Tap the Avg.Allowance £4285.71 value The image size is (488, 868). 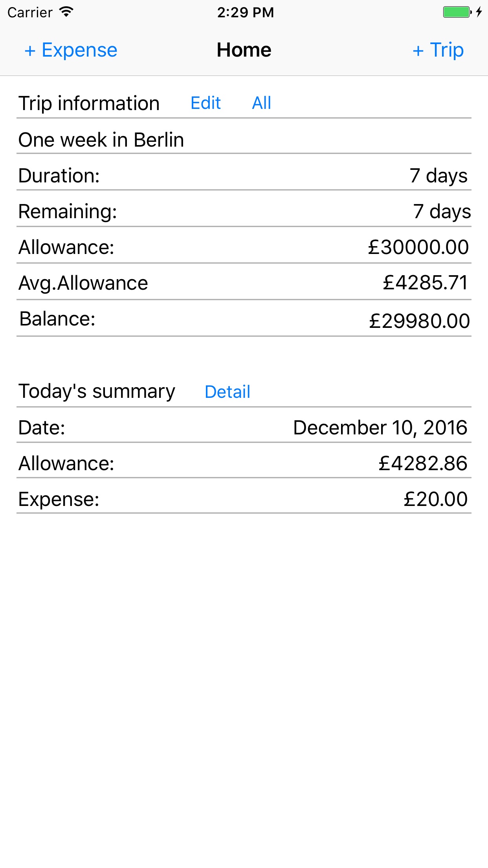[426, 283]
